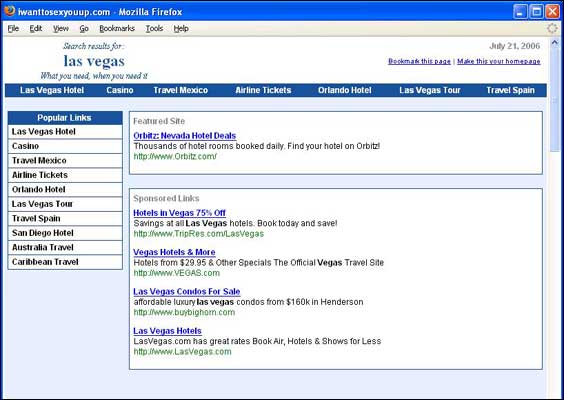This screenshot has width=564, height=400.
Task: Select Travel Spain in blue navigation bar
Action: pyautogui.click(x=510, y=90)
